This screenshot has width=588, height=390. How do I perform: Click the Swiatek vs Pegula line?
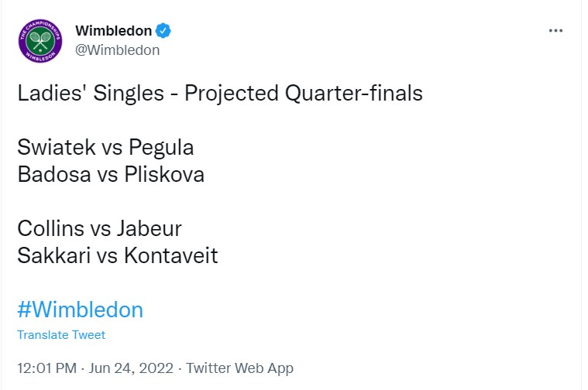[105, 148]
